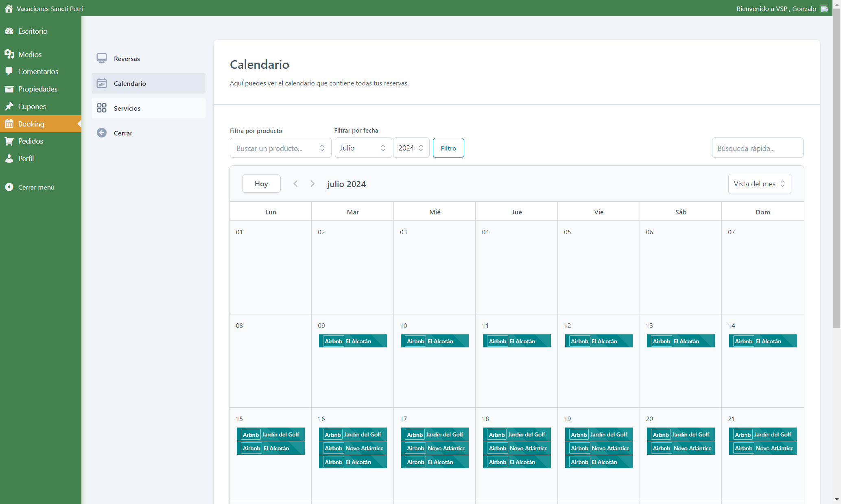Open El Alcotán booking on day 12
841x504 pixels.
pos(599,341)
